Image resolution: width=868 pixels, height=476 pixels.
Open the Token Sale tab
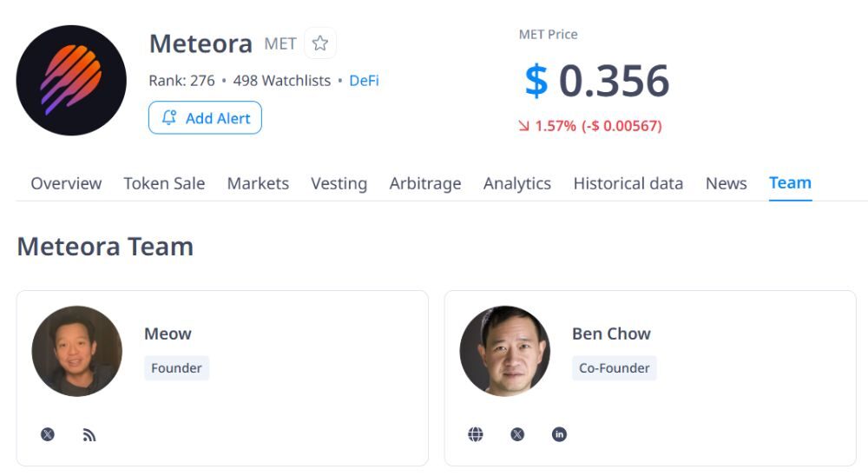164,183
